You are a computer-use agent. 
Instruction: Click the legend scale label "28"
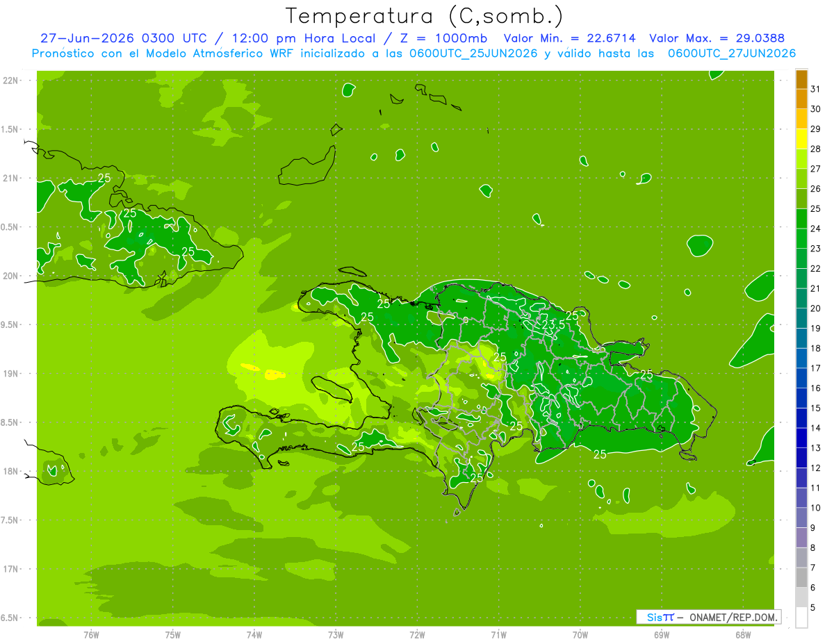815,149
